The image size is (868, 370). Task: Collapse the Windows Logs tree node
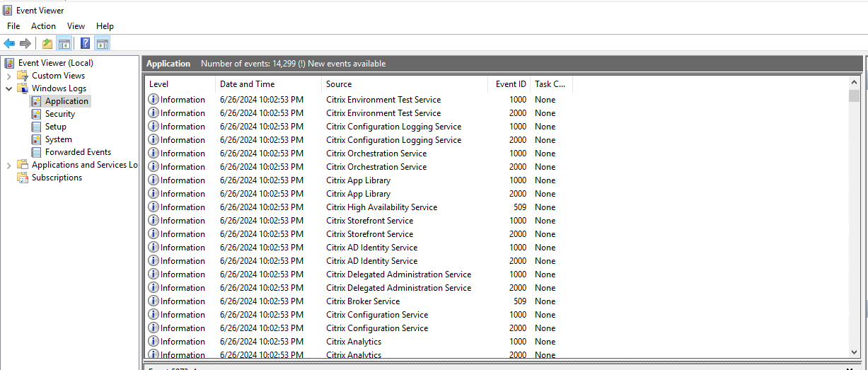point(8,88)
